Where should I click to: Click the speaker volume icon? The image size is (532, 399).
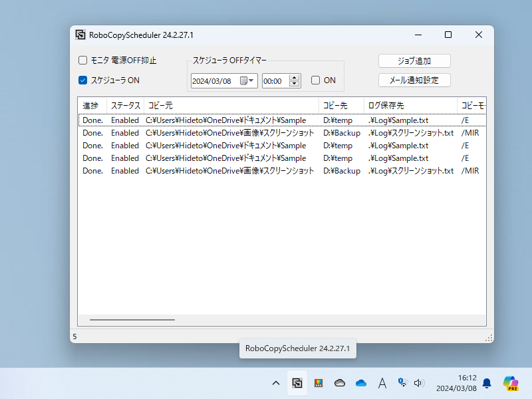pos(419,383)
